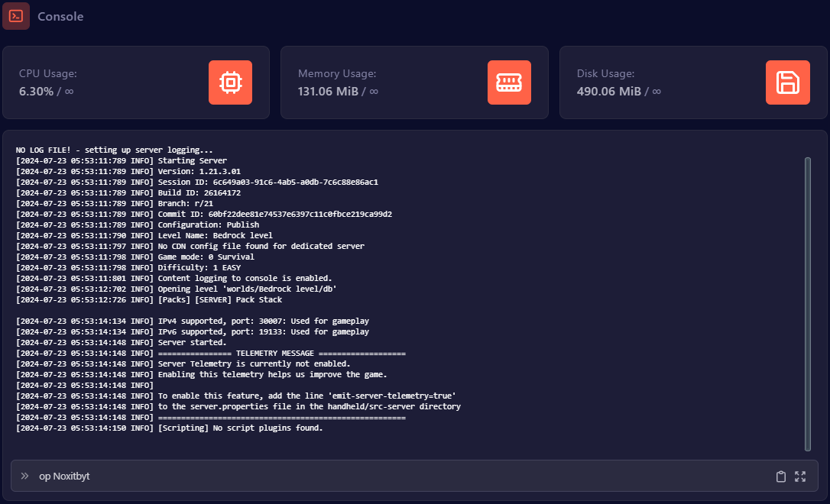
Task: Click the Disk Usage label
Action: pos(606,74)
